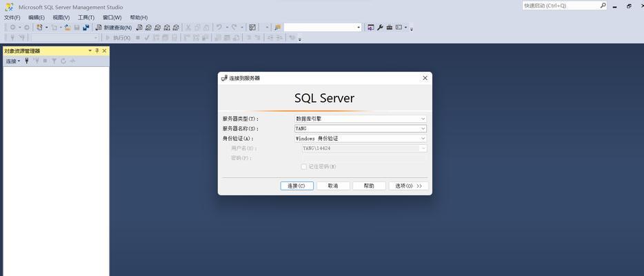644x276 pixels.
Task: Click the navigate forward toolbar icon
Action: (27, 28)
